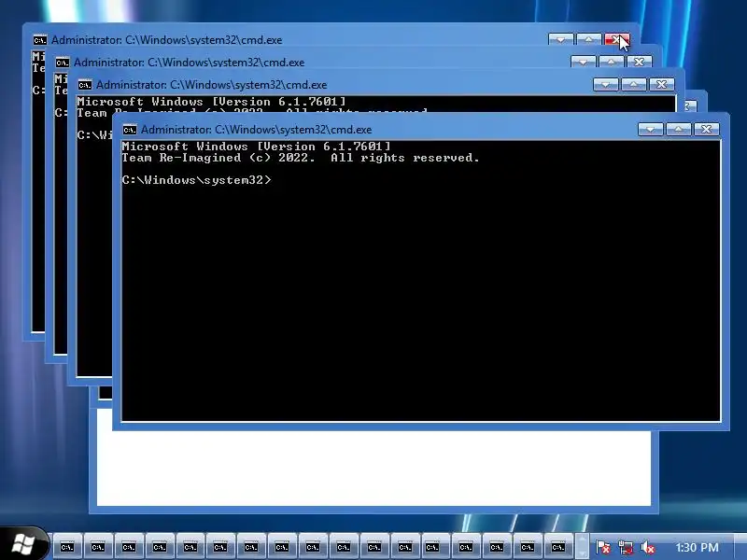Click 'Team Re-Imagined (c) 2022' line in frontmost console
The image size is (747, 560).
point(301,158)
